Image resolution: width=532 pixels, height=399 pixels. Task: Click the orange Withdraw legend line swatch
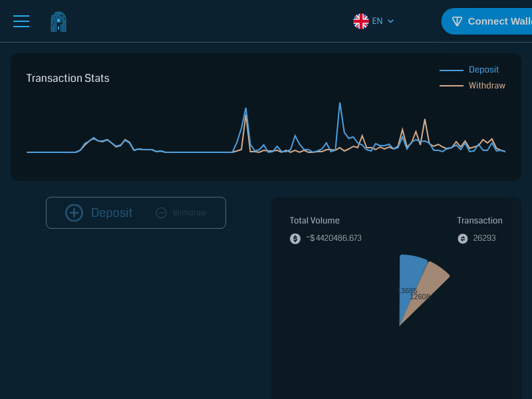tap(452, 86)
